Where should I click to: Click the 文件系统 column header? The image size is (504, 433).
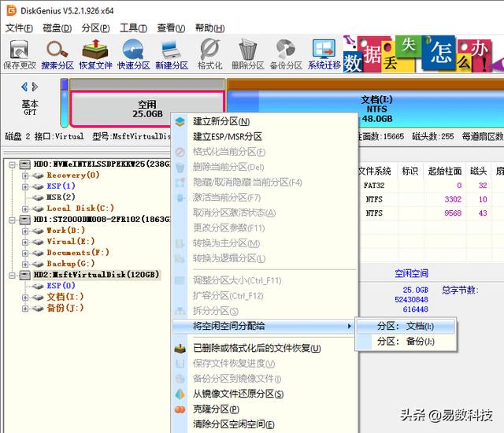375,171
